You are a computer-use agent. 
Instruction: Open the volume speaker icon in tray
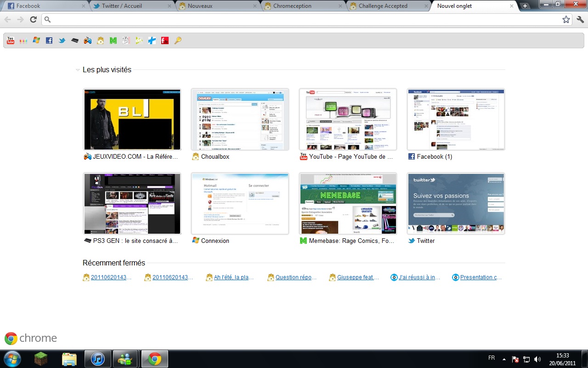pos(537,359)
